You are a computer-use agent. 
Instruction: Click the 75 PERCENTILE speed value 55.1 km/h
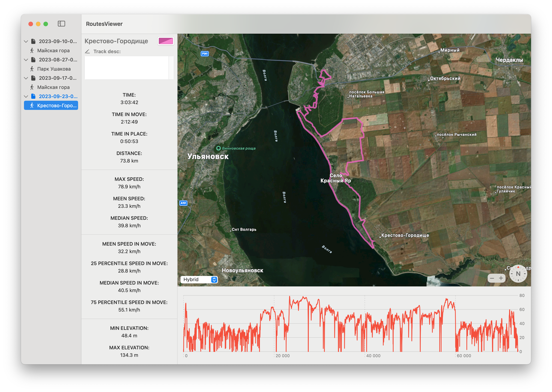pos(129,310)
